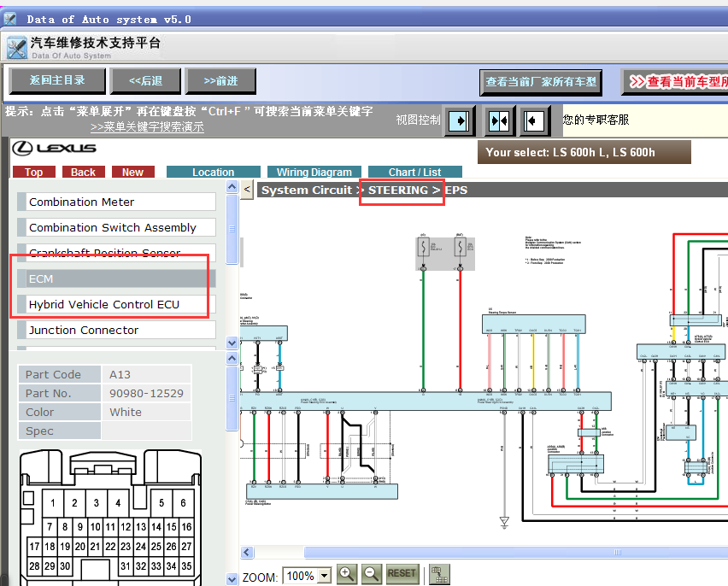The width and height of the screenshot is (728, 586).
Task: Click the Lexus logo
Action: point(54,148)
